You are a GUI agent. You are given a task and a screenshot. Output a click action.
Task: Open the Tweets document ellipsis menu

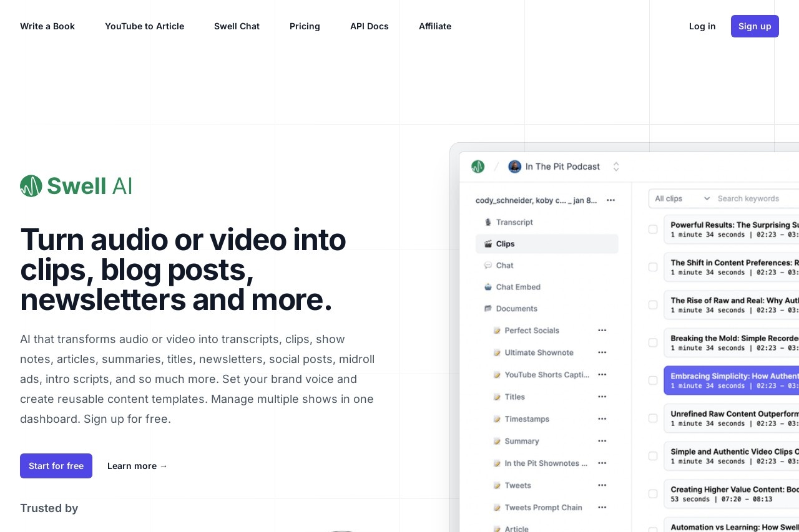tap(602, 485)
